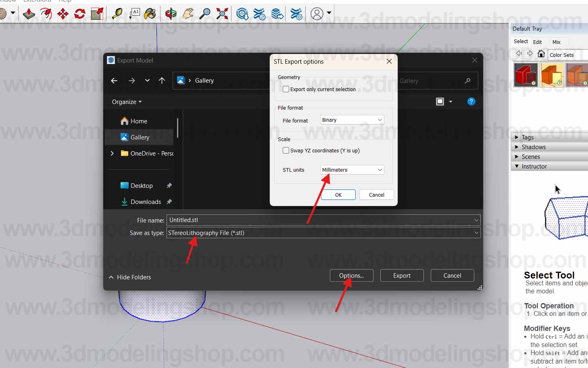
Task: Switch to the Mix tab
Action: (x=557, y=42)
